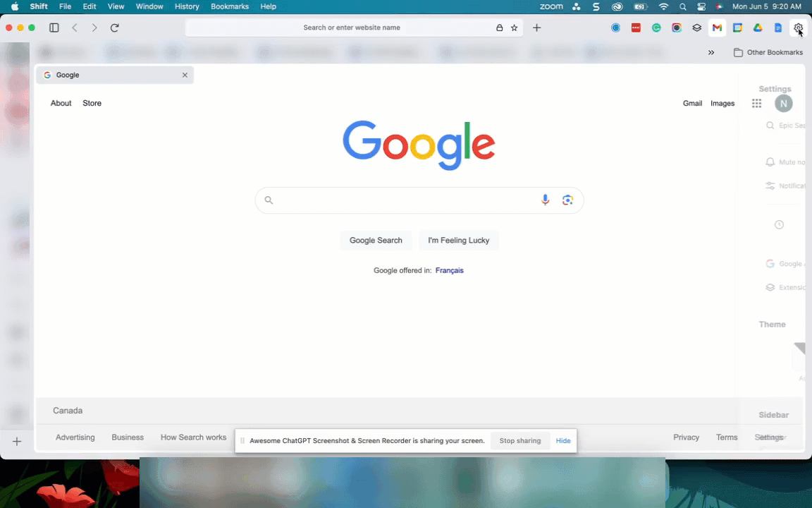Open the stacked layers extensions icon
The image size is (812, 508).
pos(697,28)
